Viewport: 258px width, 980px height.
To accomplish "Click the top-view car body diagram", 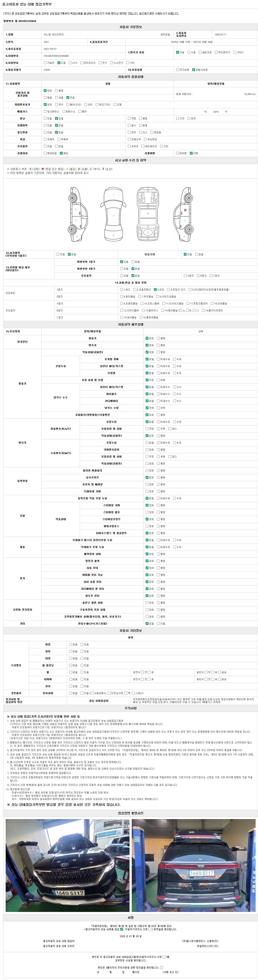I will pos(113,215).
